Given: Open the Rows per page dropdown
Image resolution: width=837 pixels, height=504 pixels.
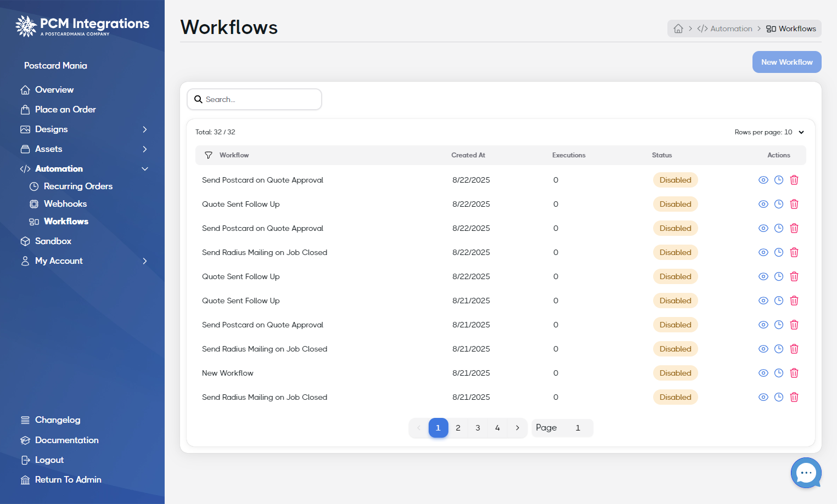Looking at the screenshot, I should coord(769,132).
